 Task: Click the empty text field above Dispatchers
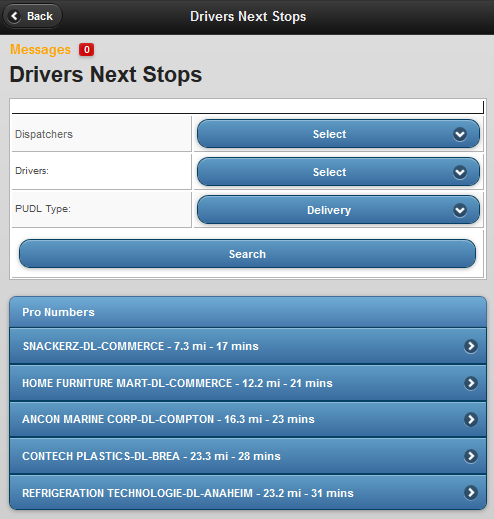(248, 107)
